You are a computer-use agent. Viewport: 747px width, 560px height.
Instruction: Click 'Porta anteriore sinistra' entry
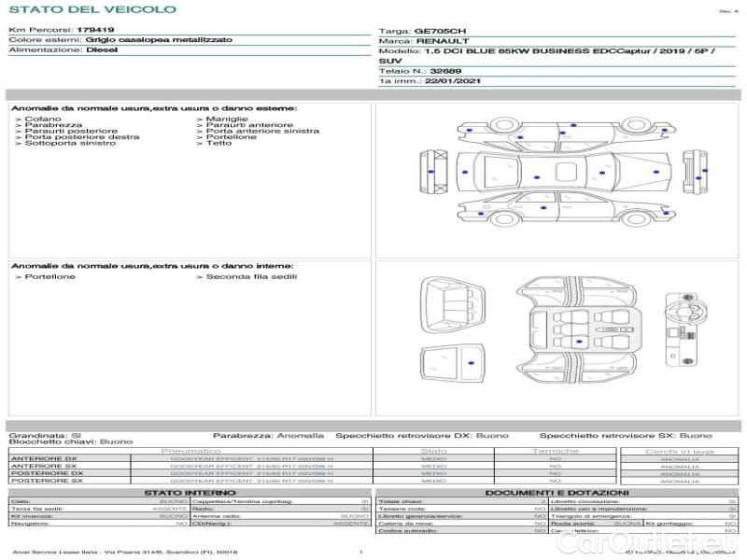(262, 131)
